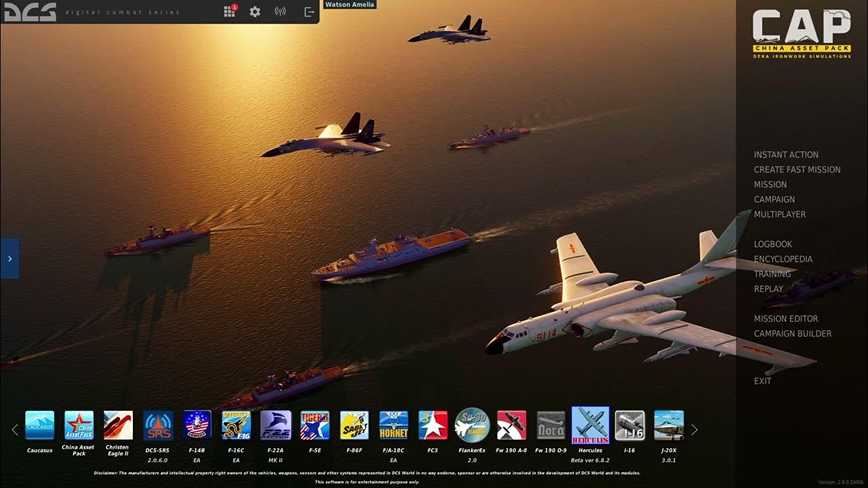Select the DCS-SRS module icon
The image size is (868, 488).
coord(157,425)
